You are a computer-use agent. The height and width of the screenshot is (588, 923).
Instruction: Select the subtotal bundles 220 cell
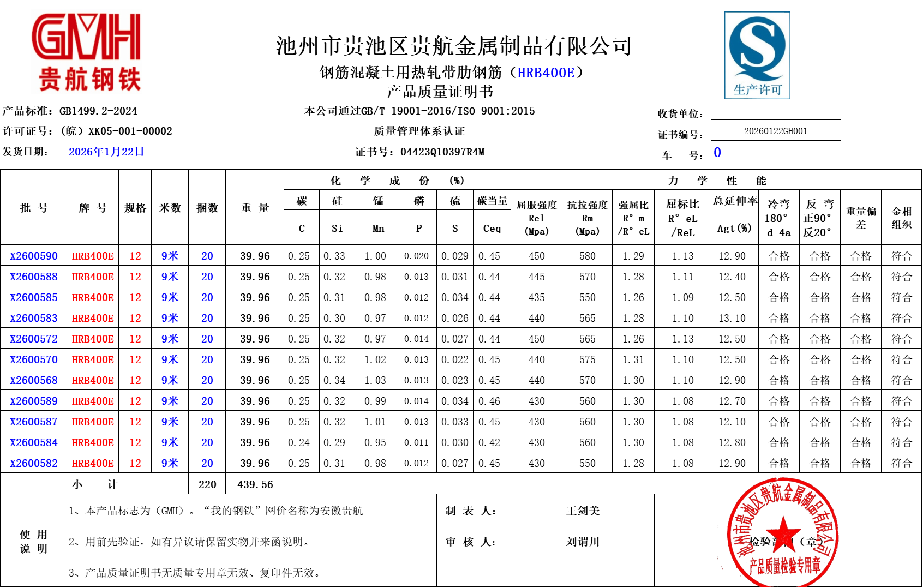[207, 484]
